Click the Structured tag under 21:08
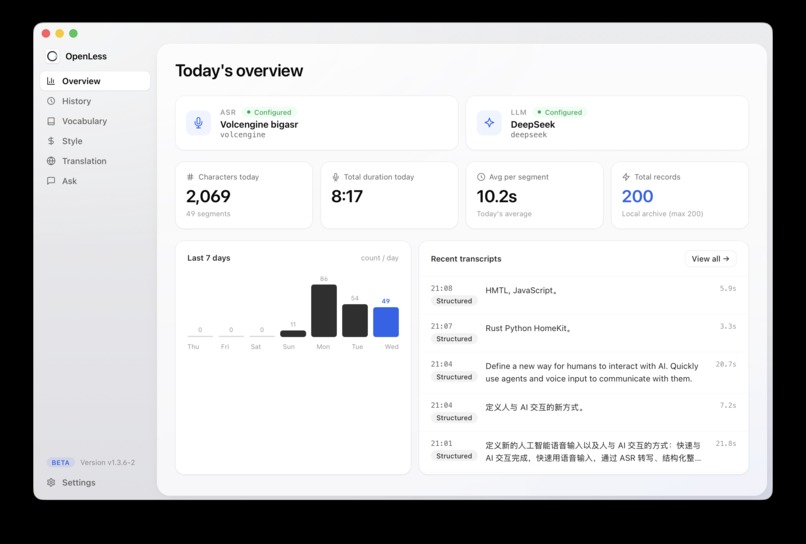The image size is (806, 544). coord(454,301)
